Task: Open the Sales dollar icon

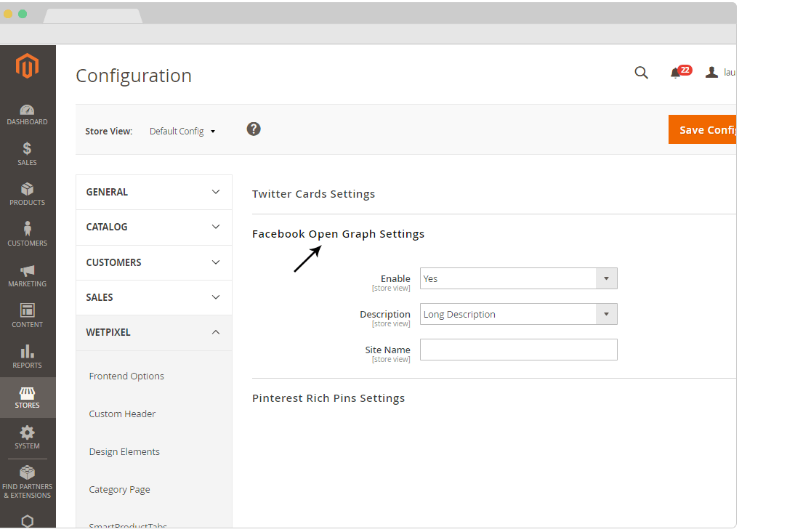Action: pyautogui.click(x=27, y=148)
